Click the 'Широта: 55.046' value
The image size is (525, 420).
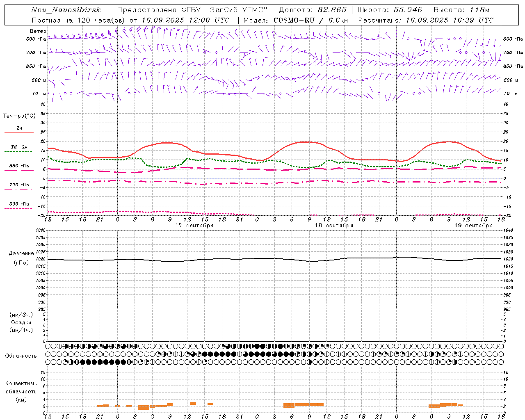(390, 10)
